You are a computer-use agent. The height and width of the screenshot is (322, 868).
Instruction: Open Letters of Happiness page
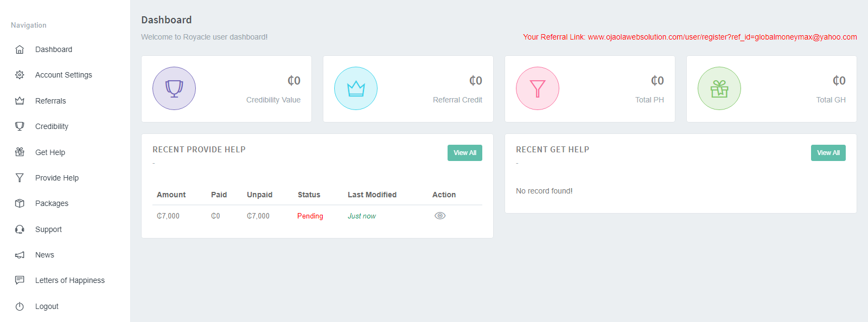(x=70, y=280)
